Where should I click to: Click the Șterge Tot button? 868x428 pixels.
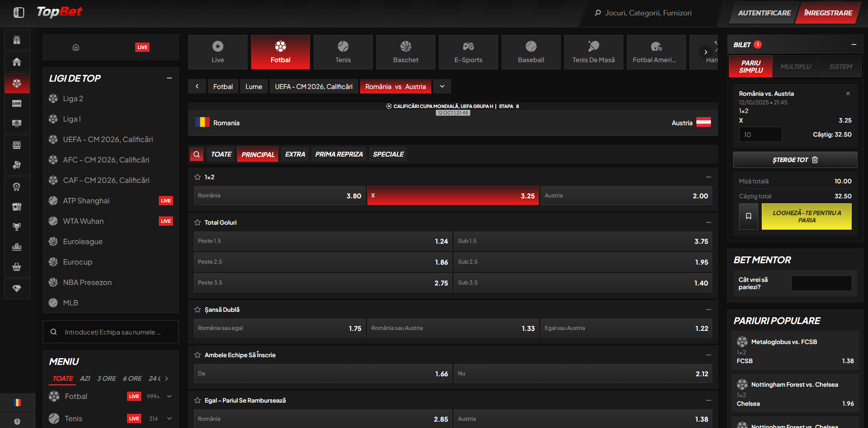pos(795,160)
